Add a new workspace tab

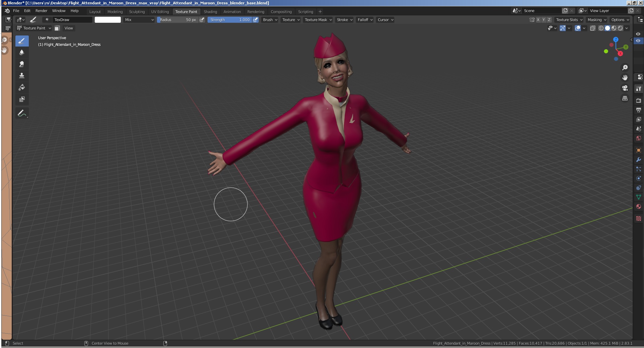[x=320, y=12]
